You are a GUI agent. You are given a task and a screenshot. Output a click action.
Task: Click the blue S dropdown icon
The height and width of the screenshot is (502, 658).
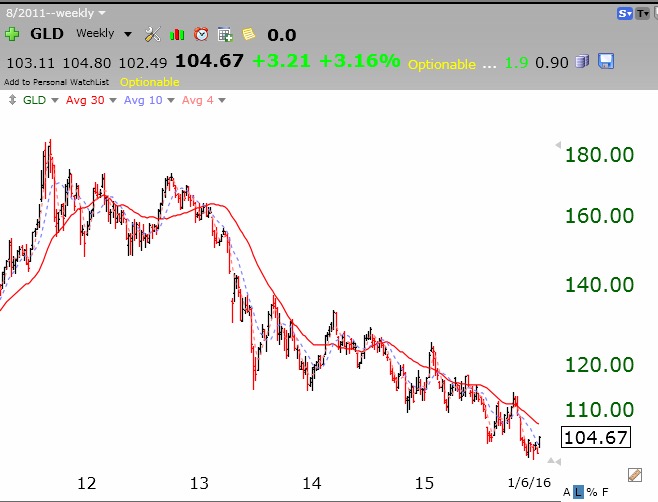[x=624, y=14]
